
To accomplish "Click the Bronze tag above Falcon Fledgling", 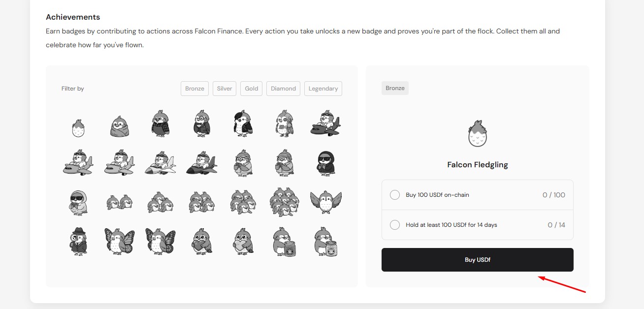I will pos(395,88).
